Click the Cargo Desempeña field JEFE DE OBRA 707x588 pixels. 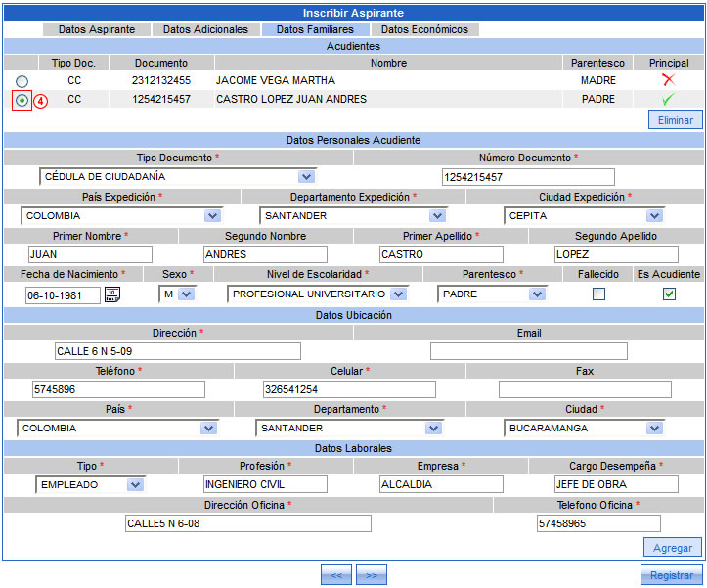[616, 484]
